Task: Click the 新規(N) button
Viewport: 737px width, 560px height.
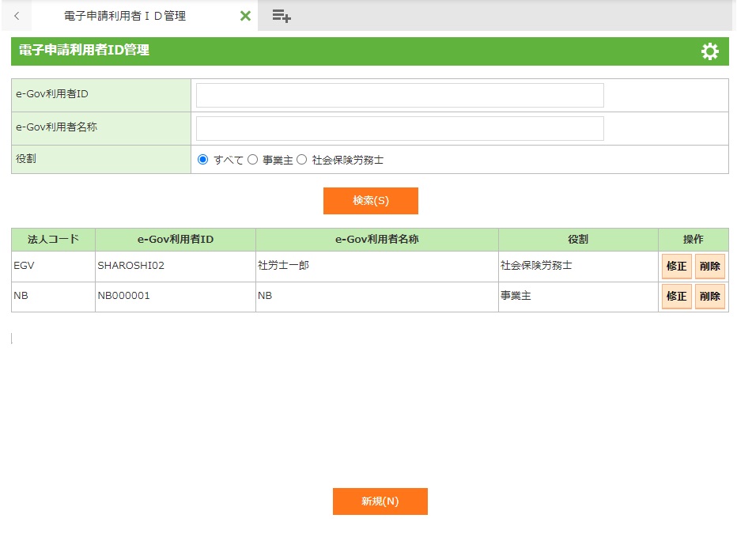Action: point(380,501)
